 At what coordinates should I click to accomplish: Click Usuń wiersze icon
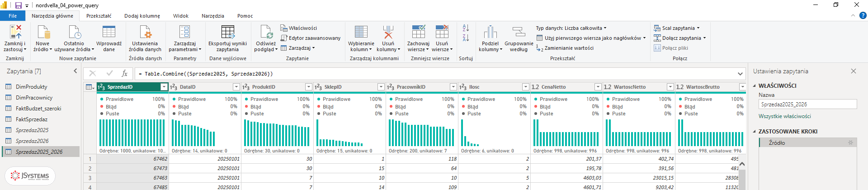[x=442, y=32]
